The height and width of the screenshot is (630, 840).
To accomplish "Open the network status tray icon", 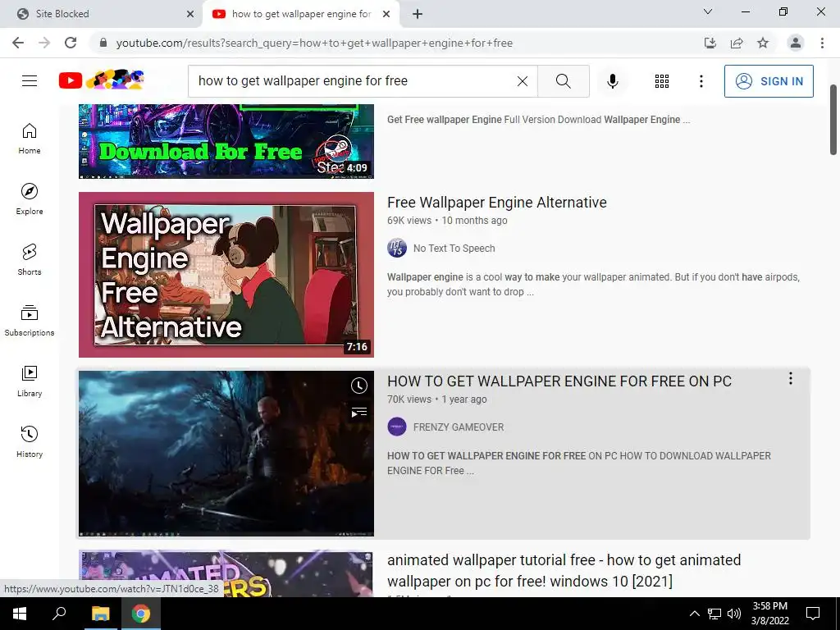I will click(x=714, y=614).
